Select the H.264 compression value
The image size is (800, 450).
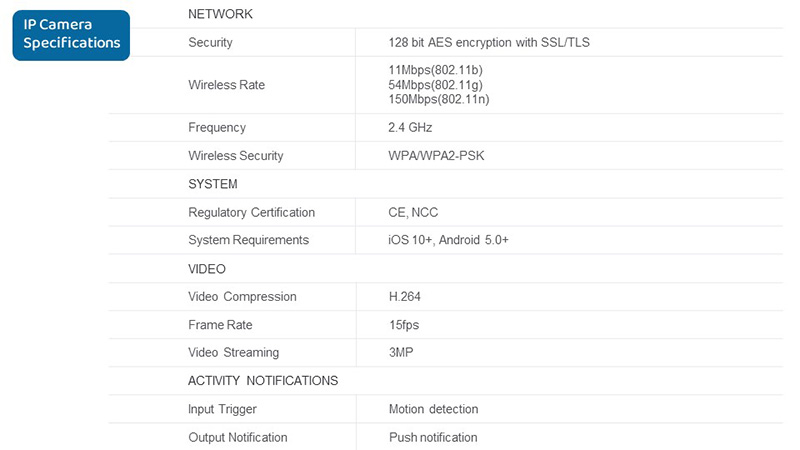coord(406,297)
